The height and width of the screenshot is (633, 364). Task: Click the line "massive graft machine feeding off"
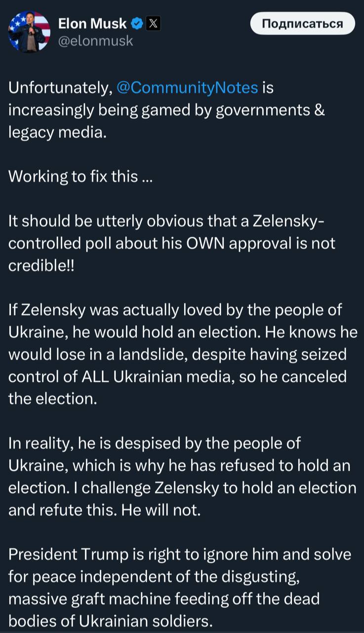coord(164,599)
